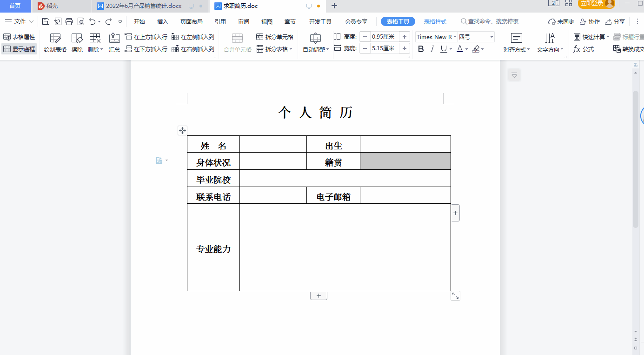644x355 pixels.
Task: Open Table Properties (表格属性)
Action: pyautogui.click(x=19, y=37)
